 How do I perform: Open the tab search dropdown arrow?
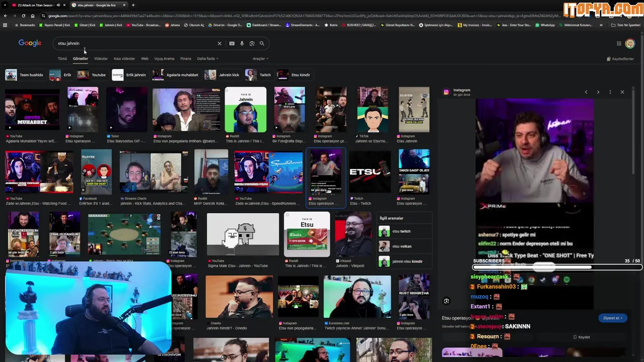click(5, 5)
